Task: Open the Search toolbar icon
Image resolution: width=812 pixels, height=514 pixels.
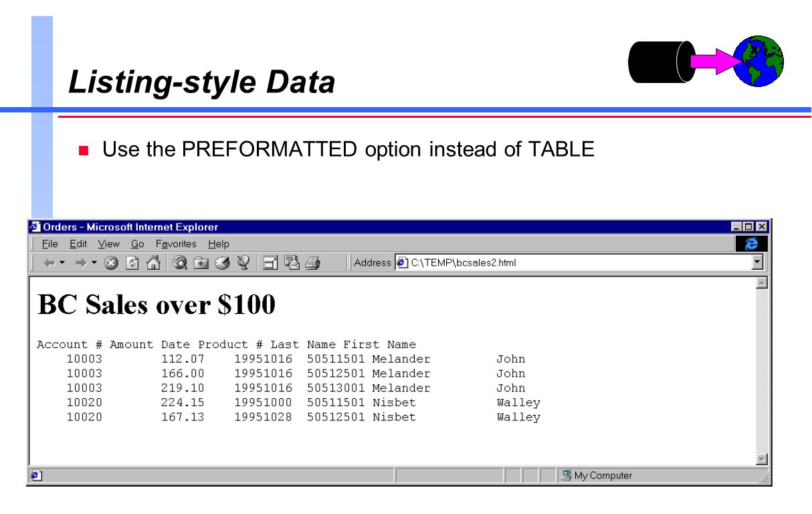Action: point(180,263)
